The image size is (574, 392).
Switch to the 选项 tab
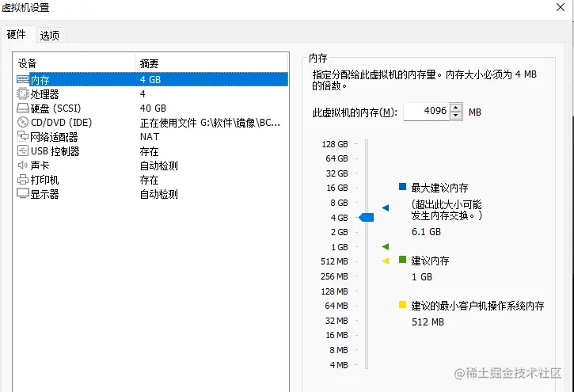point(50,36)
